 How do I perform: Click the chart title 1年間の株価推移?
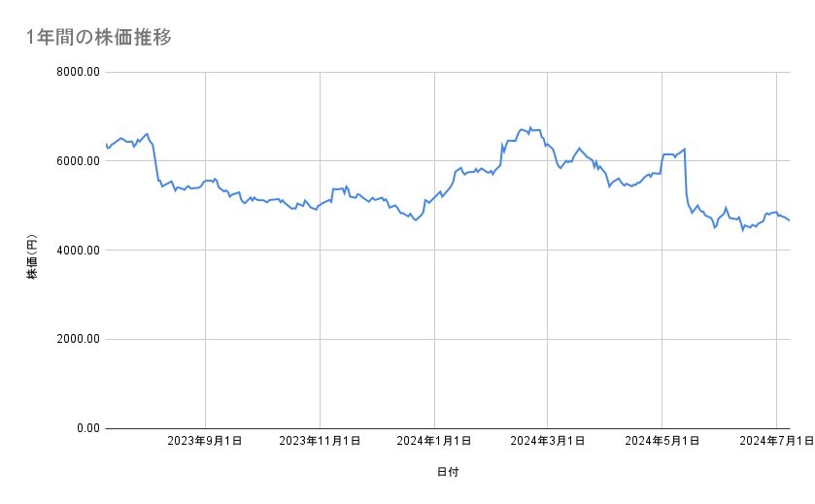click(x=98, y=38)
